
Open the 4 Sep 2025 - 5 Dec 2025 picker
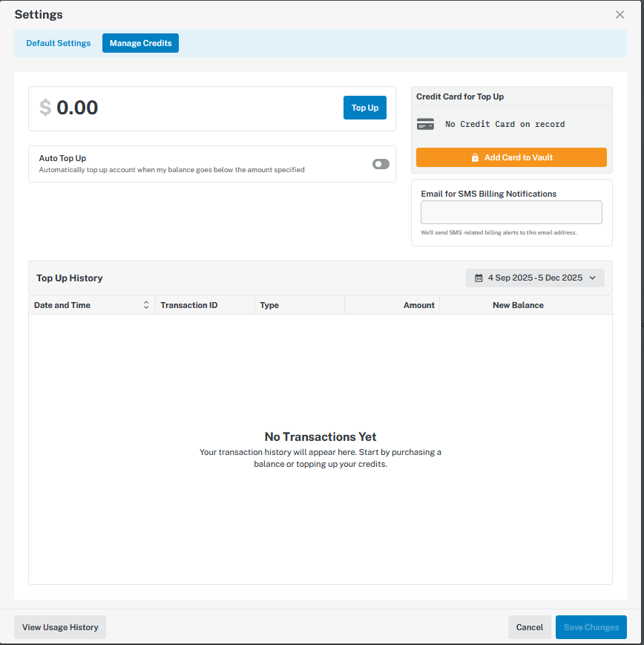[535, 278]
